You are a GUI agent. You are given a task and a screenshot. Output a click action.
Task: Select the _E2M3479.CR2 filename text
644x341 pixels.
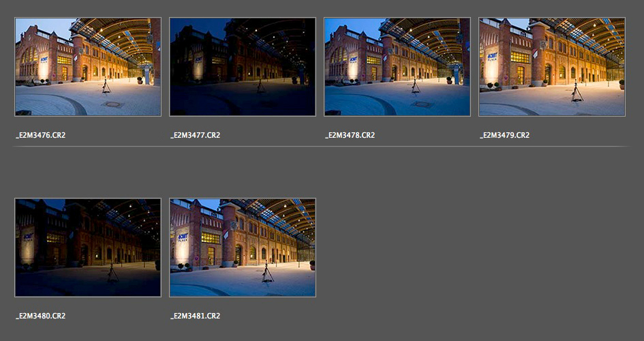504,135
